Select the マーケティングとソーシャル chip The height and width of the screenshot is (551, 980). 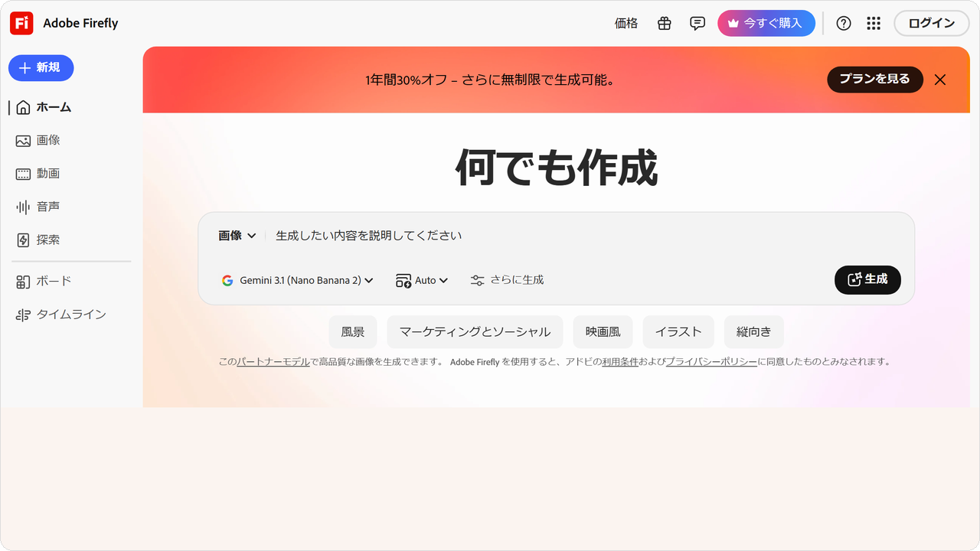click(x=475, y=332)
